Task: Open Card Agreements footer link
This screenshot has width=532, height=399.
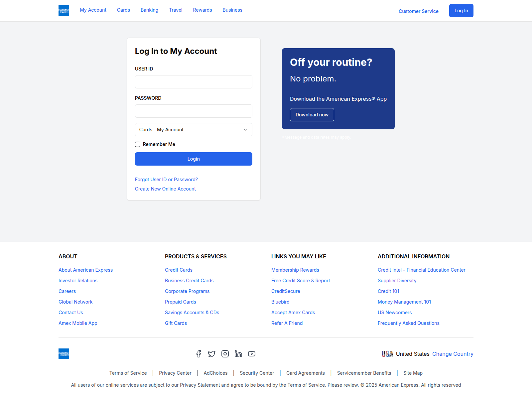Action: 306,373
